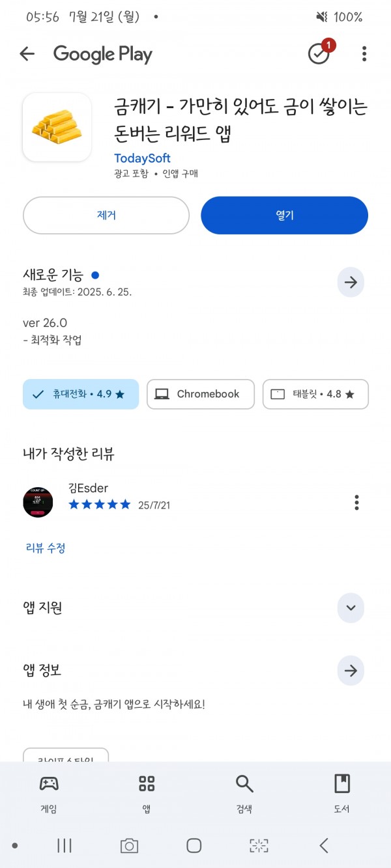Switch to the 게임 tab

(49, 794)
